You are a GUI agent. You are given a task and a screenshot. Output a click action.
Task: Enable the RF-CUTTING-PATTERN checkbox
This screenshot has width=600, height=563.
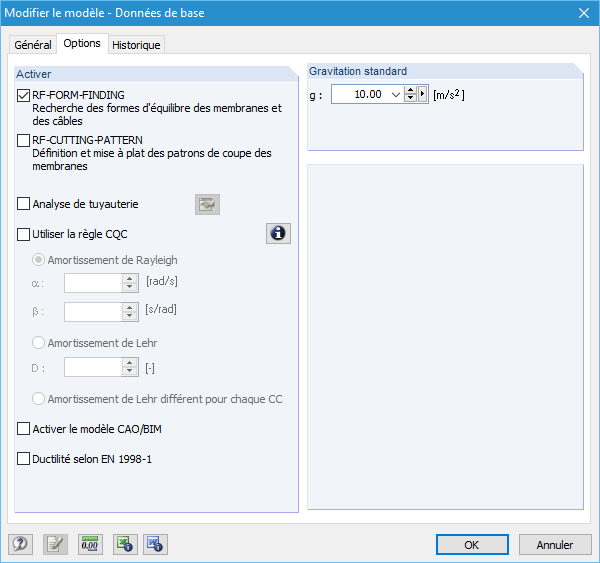(x=23, y=140)
